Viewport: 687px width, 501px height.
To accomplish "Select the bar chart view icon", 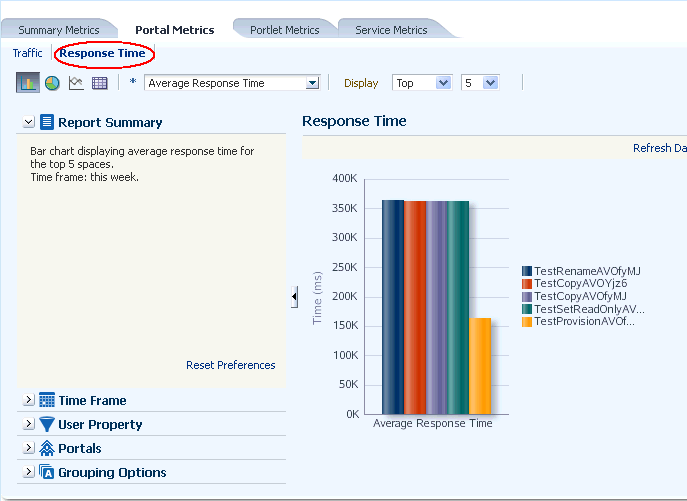I will point(28,83).
